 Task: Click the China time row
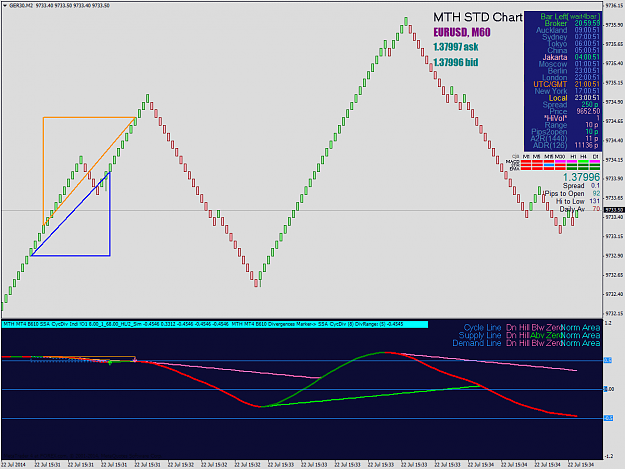573,51
